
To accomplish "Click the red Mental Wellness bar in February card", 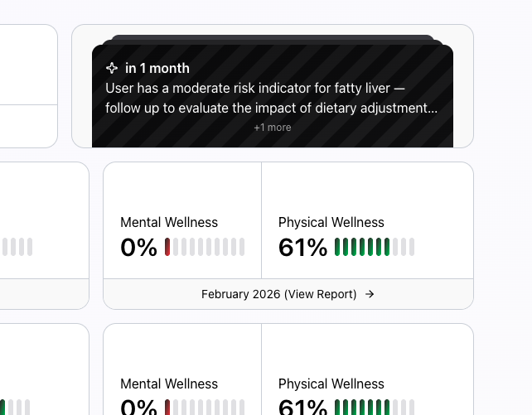I will pos(167,247).
